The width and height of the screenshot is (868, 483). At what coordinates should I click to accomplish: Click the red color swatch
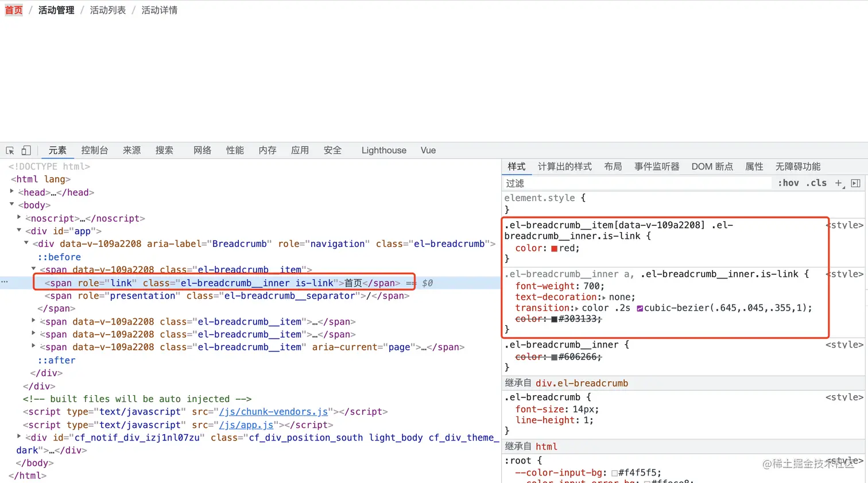(x=554, y=249)
